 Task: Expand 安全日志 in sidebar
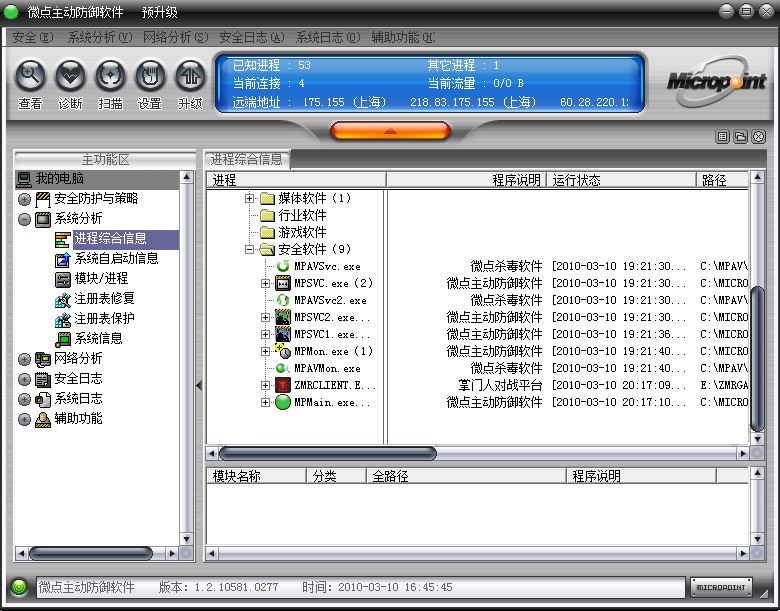point(24,379)
